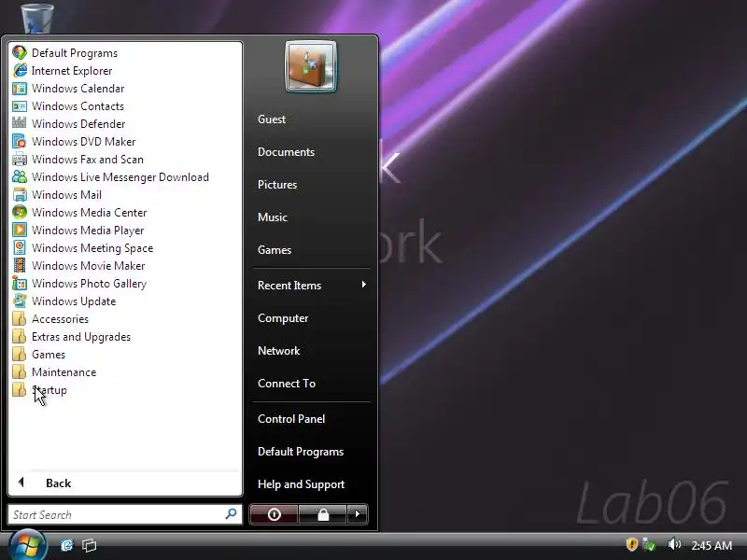Expand the Recent Items submenu
Image resolution: width=747 pixels, height=560 pixels.
pos(312,286)
